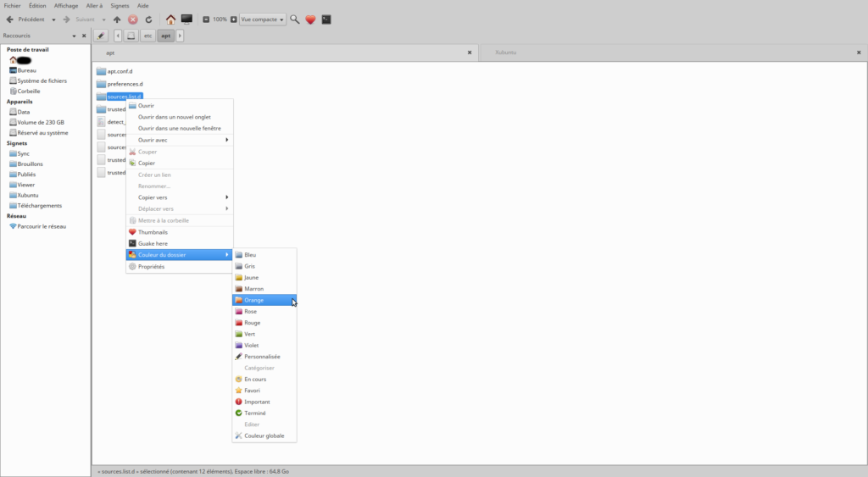
Task: Set folder color to Vert
Action: (x=264, y=334)
